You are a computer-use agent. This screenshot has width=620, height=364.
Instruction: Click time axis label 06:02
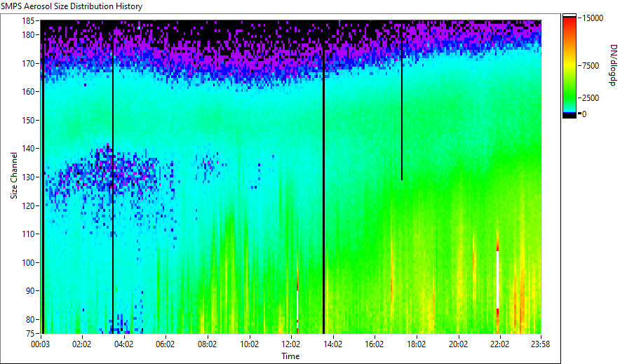166,344
